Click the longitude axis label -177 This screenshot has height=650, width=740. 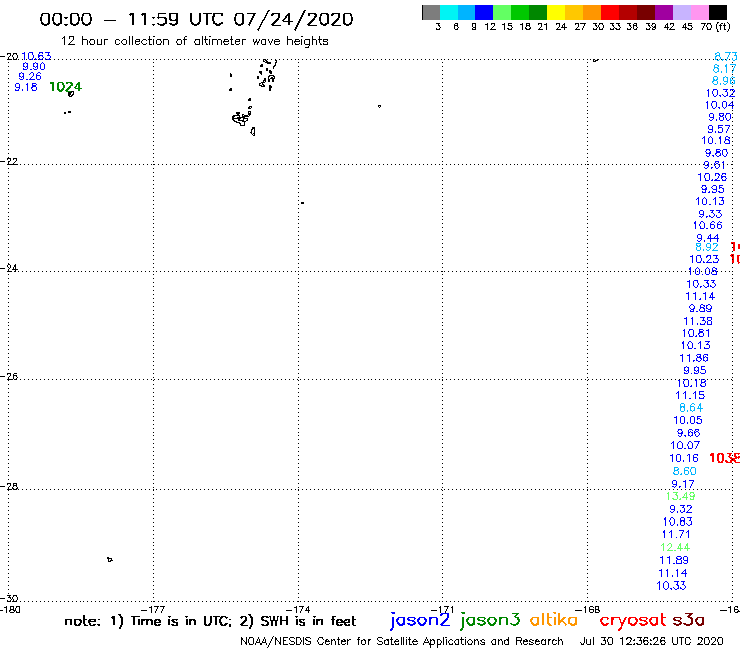point(155,609)
